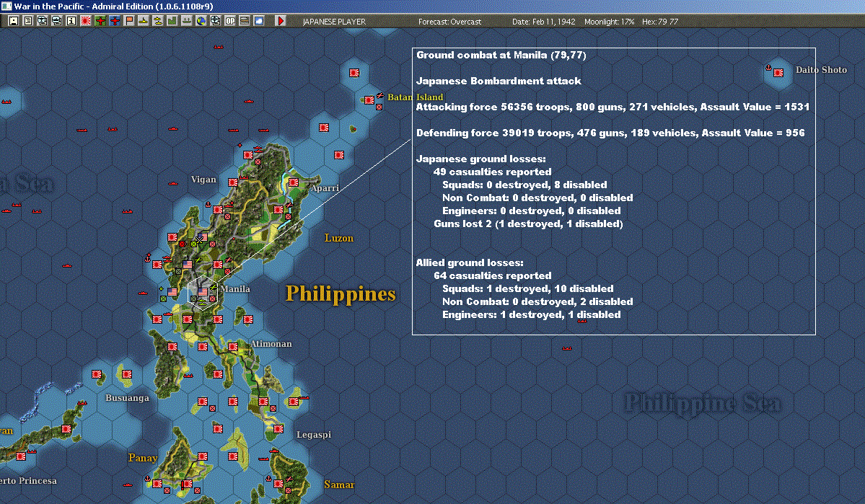The height and width of the screenshot is (504, 865).
Task: Click the Philippine Sea map label
Action: click(x=702, y=404)
